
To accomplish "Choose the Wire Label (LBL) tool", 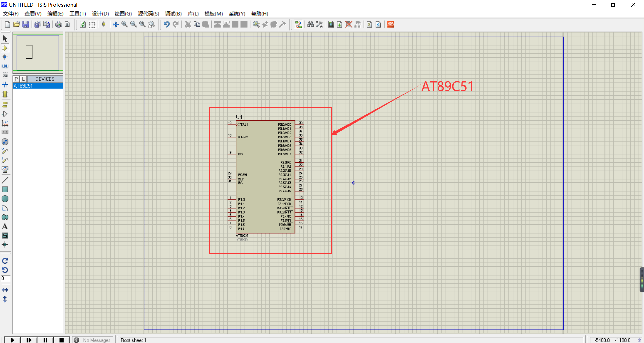I will [x=5, y=66].
